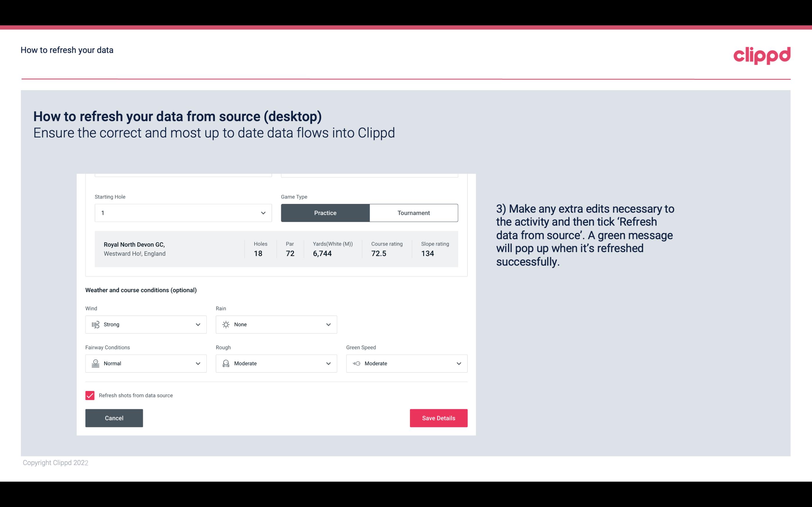This screenshot has height=507, width=812.
Task: Expand the Rough dropdown selector
Action: [327, 363]
